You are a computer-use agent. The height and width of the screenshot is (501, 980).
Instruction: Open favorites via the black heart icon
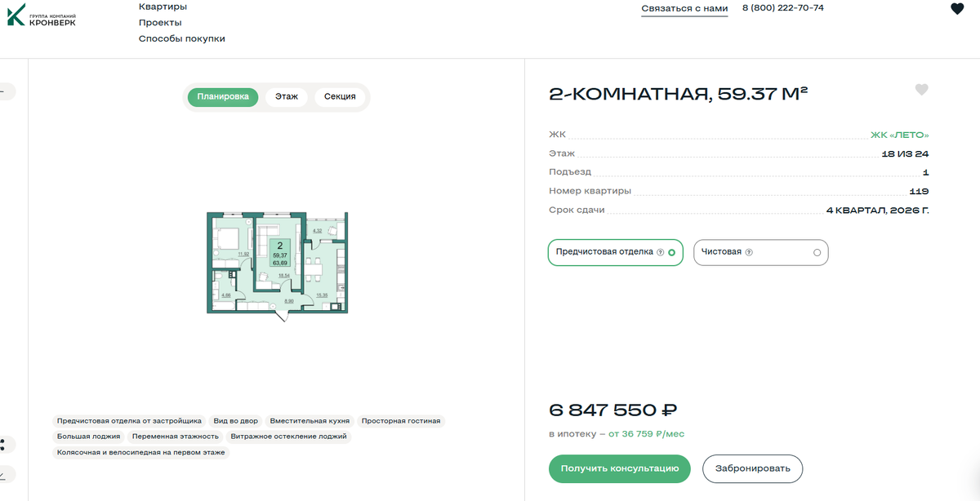click(x=957, y=9)
